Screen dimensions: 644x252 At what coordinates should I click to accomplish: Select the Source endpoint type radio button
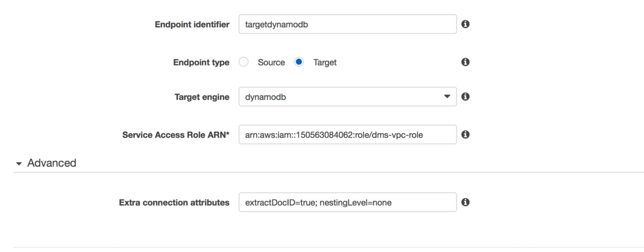click(244, 62)
